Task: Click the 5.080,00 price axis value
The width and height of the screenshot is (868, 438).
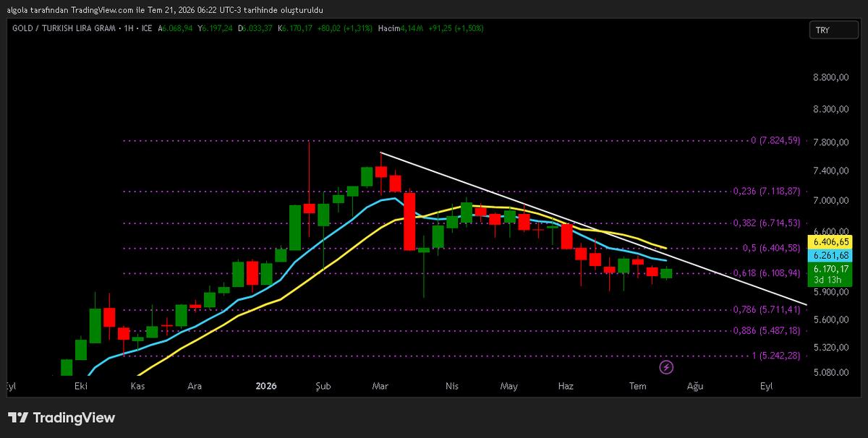Action: click(830, 373)
